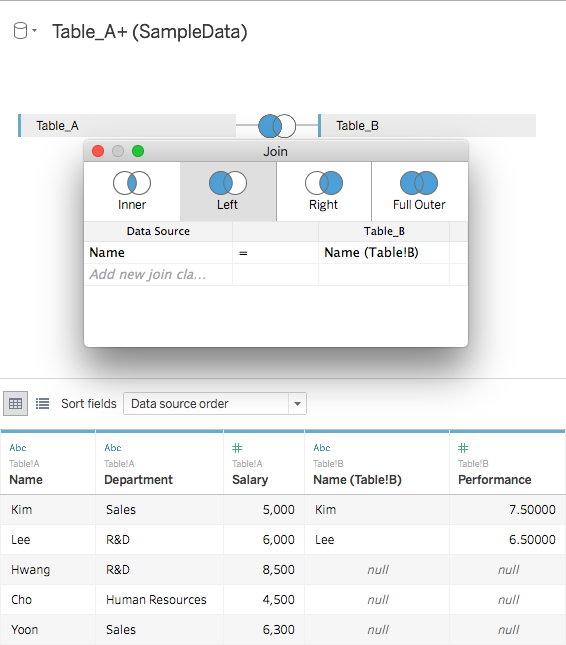Click the 8,500 salary cell
Viewport: 566px width, 645px height.
[x=264, y=570]
